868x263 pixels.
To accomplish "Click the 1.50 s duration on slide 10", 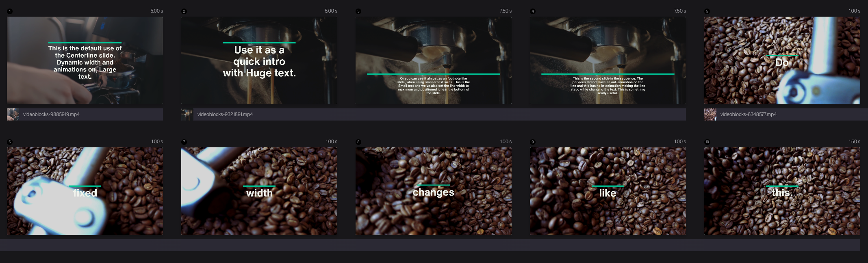I will coord(854,142).
